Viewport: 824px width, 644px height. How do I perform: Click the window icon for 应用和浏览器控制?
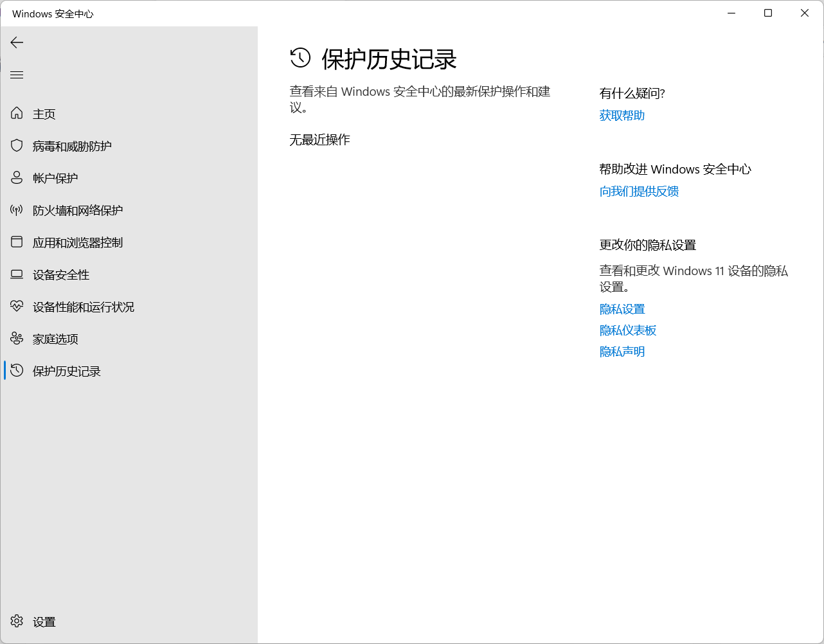click(x=17, y=242)
